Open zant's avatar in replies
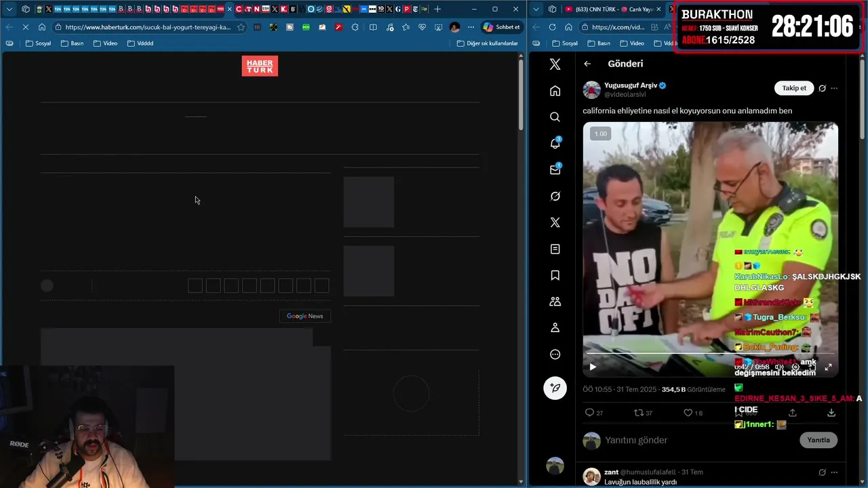Screen dimensions: 868x488 (592, 476)
